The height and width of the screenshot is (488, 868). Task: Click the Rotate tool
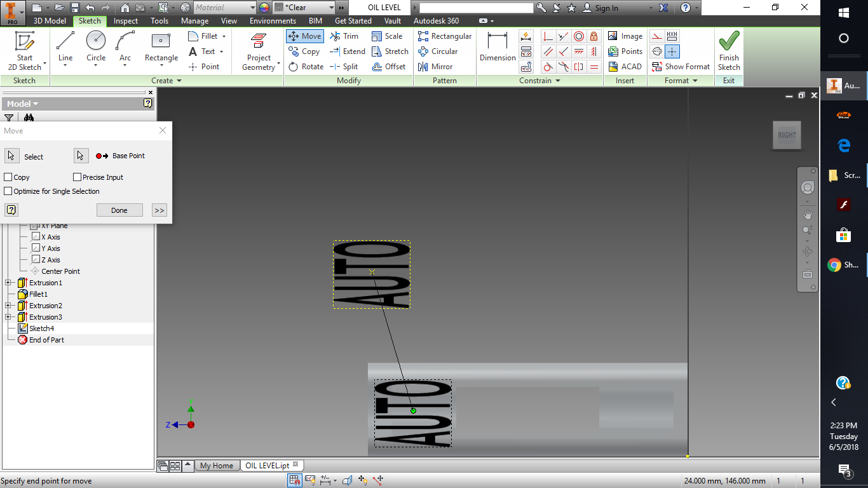click(x=306, y=67)
